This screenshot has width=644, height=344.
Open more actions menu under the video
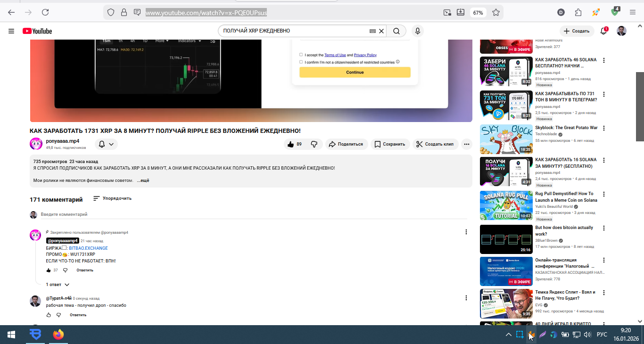[466, 144]
